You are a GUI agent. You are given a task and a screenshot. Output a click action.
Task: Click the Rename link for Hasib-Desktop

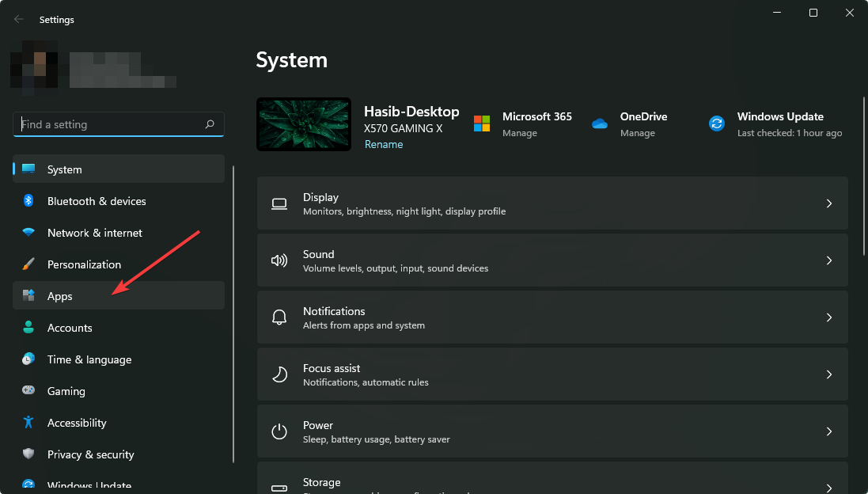pyautogui.click(x=384, y=143)
